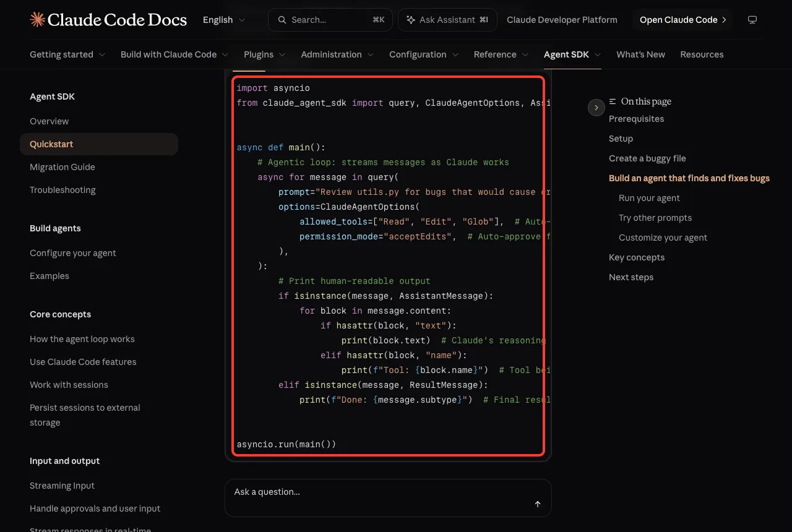The width and height of the screenshot is (792, 532).
Task: Go to What's New tab
Action: [640, 54]
